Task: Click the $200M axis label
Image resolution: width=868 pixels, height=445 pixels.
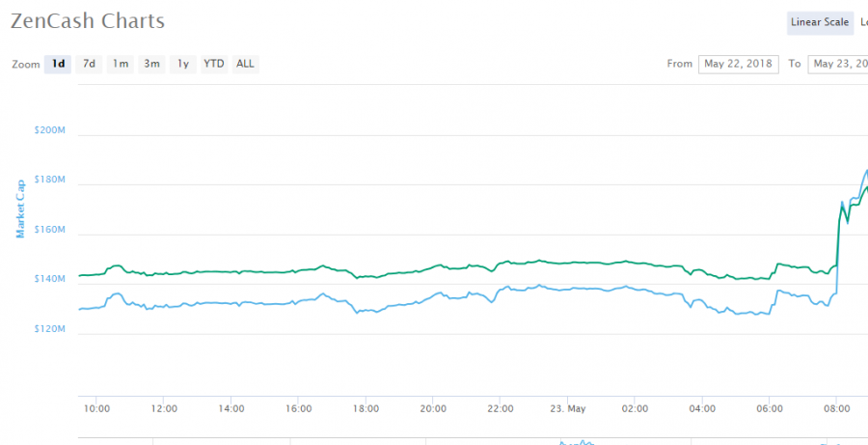Action: tap(50, 130)
